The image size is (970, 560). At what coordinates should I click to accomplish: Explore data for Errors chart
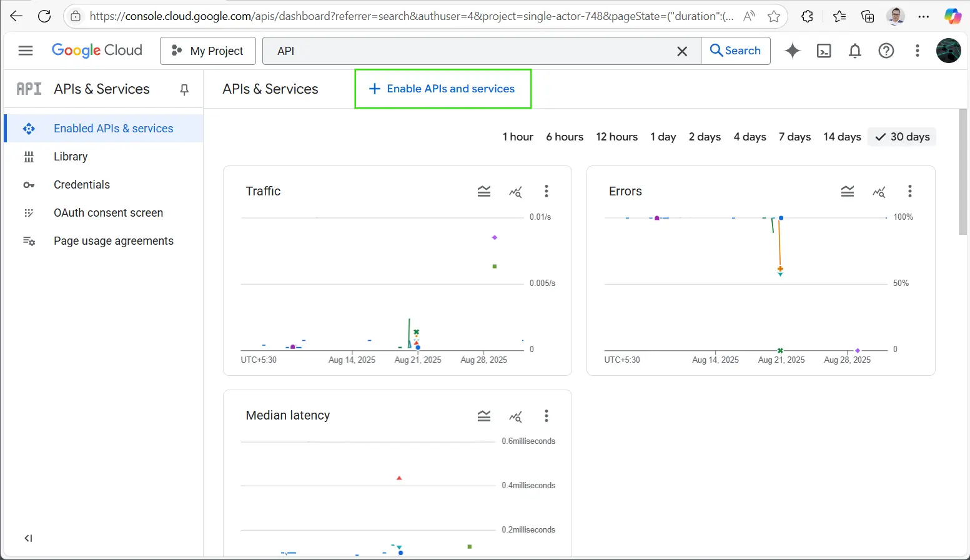(x=879, y=192)
